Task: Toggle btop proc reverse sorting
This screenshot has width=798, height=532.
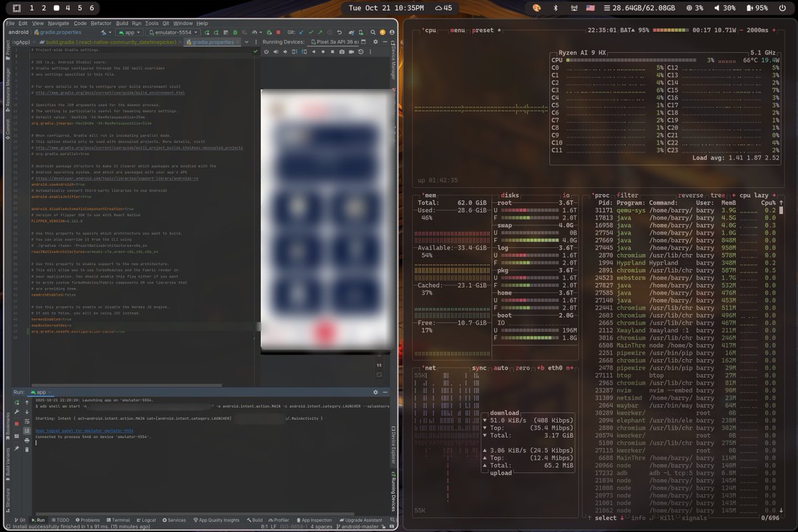Action: click(x=691, y=196)
